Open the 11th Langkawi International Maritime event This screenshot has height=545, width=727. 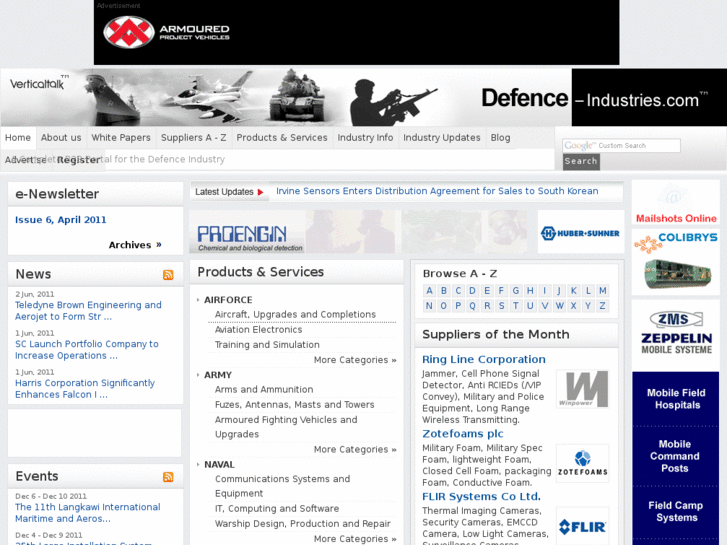[x=88, y=513]
